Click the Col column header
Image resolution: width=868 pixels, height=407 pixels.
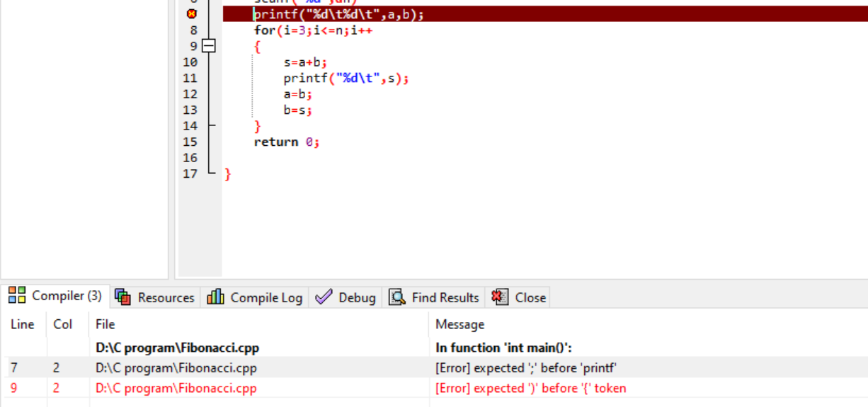[63, 324]
